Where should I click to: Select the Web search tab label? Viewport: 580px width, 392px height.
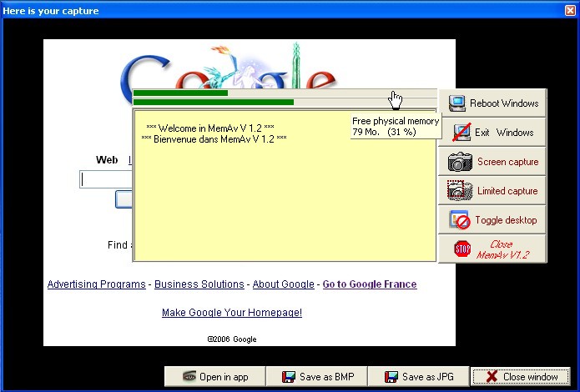tap(107, 160)
